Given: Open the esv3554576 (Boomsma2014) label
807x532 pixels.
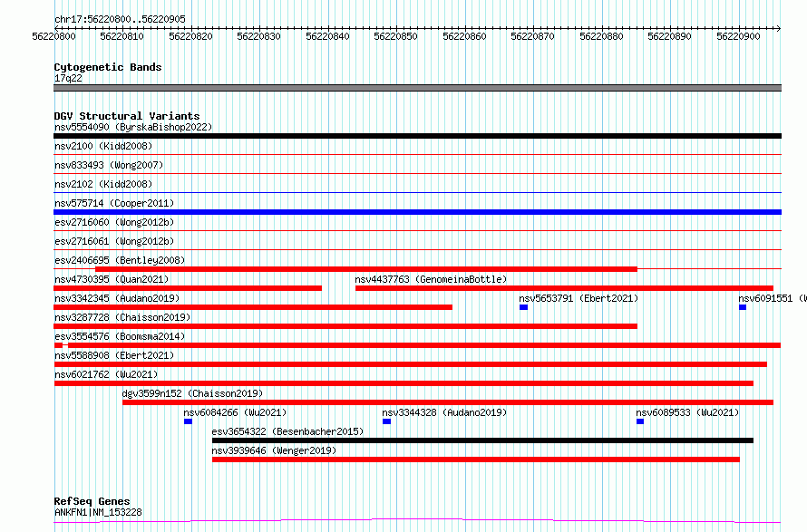Looking at the screenshot, I should (120, 336).
